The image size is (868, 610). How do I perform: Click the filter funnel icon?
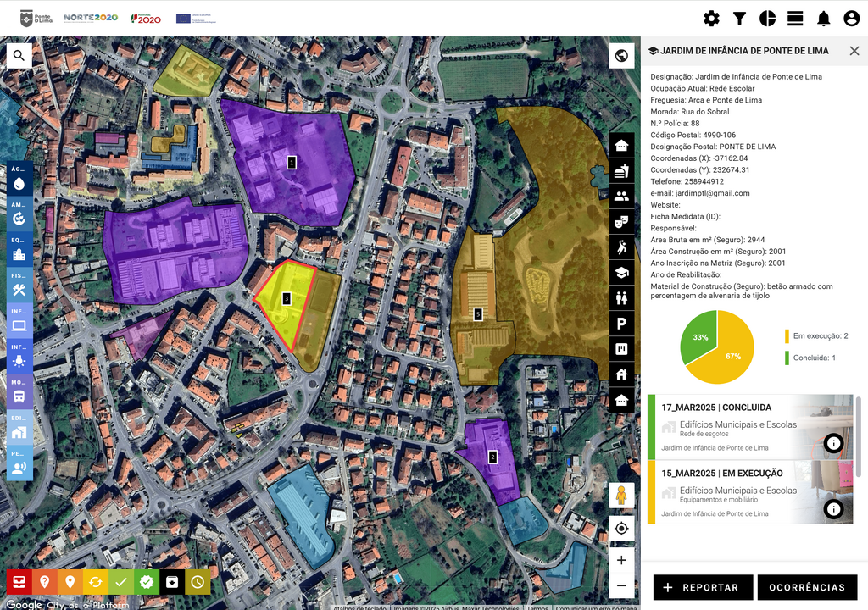[739, 19]
